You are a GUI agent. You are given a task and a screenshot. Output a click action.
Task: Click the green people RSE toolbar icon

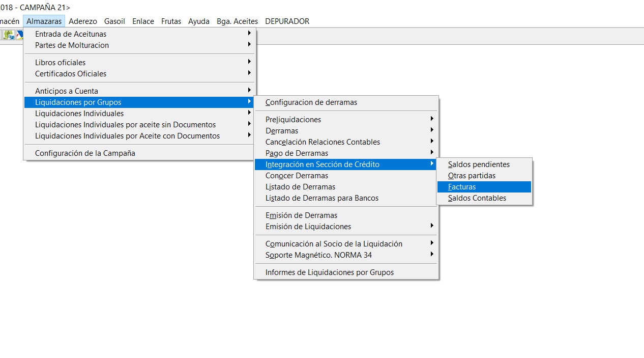(9, 35)
